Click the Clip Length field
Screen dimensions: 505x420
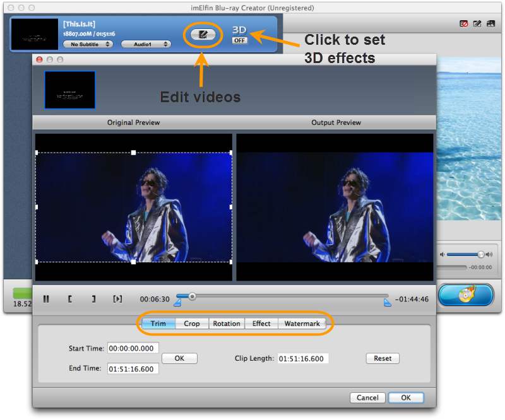pyautogui.click(x=303, y=359)
